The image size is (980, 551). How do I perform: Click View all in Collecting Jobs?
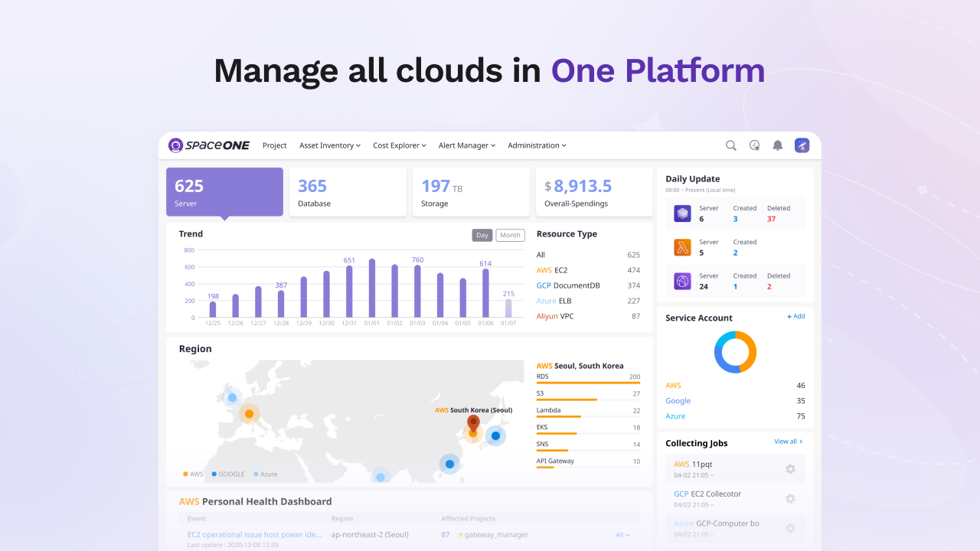(789, 442)
